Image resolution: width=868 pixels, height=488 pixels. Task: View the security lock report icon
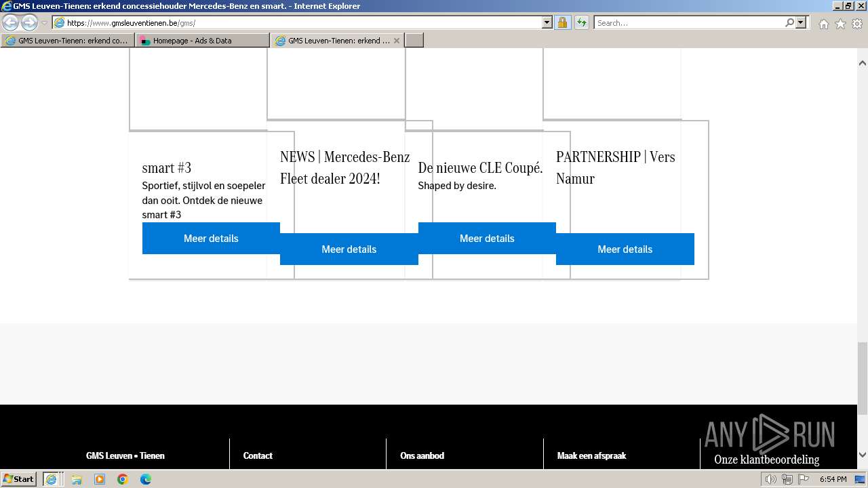[x=562, y=23]
